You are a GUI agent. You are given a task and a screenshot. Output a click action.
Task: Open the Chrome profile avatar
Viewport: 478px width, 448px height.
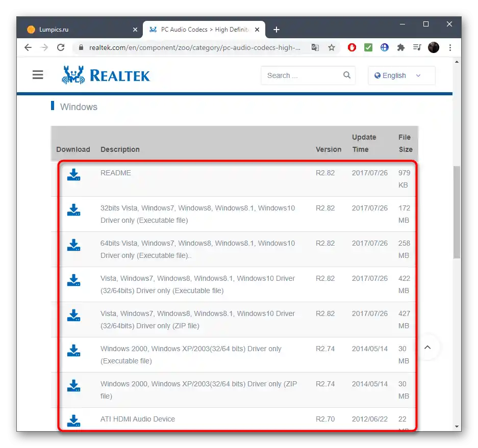(x=434, y=47)
